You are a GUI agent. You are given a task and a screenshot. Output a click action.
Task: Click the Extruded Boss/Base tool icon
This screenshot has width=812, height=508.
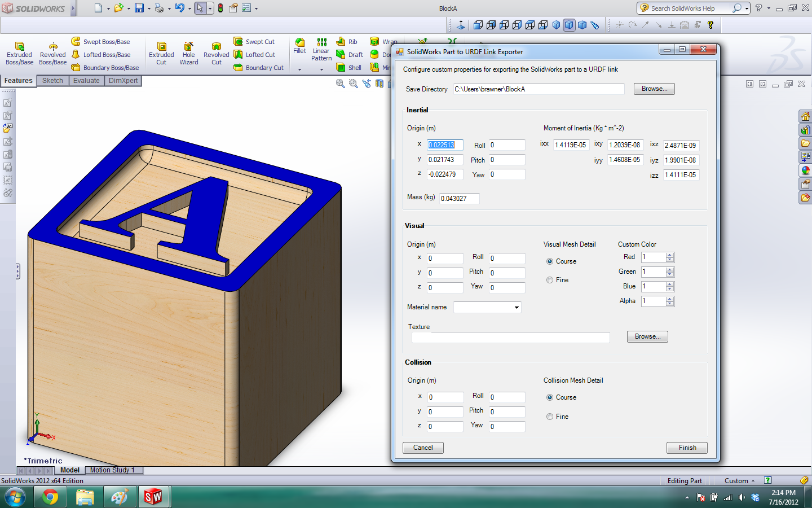point(19,46)
